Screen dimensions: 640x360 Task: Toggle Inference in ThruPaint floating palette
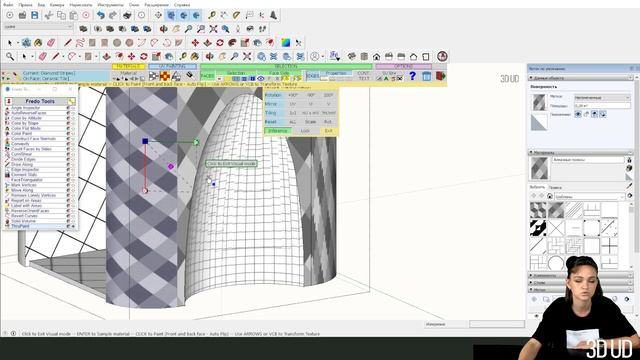(x=278, y=131)
